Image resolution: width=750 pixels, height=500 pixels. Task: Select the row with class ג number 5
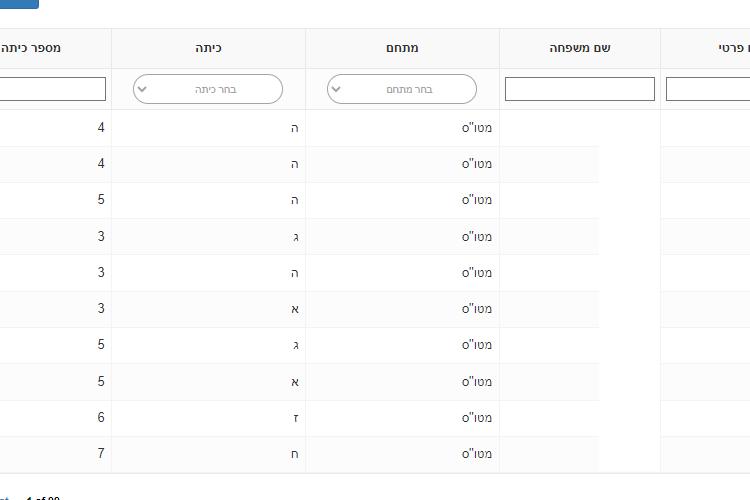point(375,345)
